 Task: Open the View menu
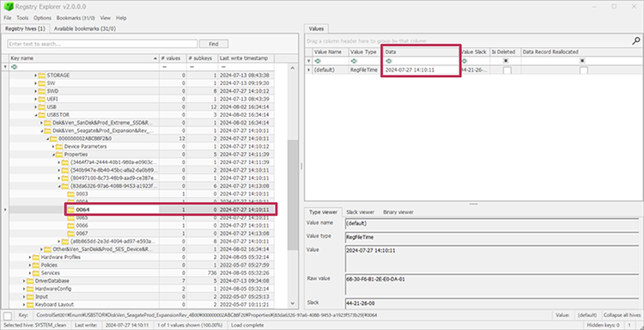pyautogui.click(x=105, y=18)
